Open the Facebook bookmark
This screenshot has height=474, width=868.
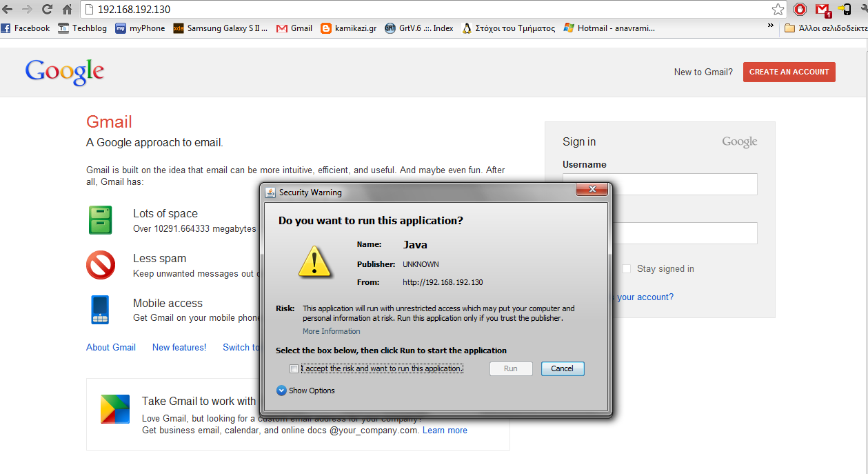click(x=26, y=28)
